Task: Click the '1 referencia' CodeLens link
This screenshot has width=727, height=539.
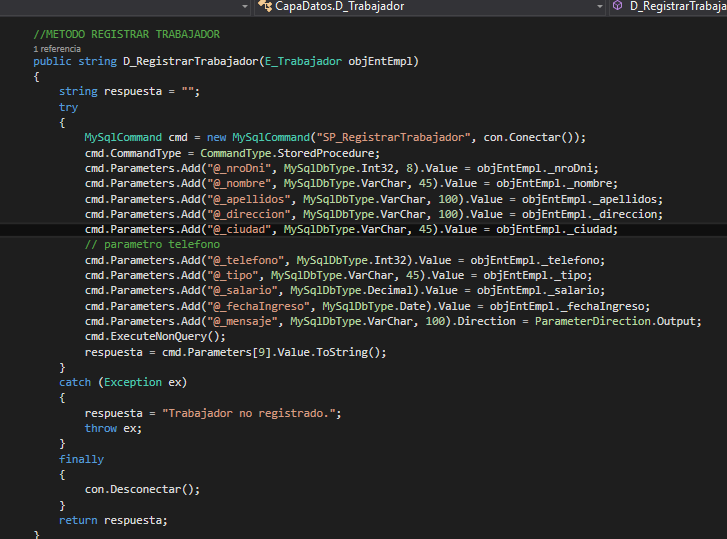Action: click(x=57, y=49)
